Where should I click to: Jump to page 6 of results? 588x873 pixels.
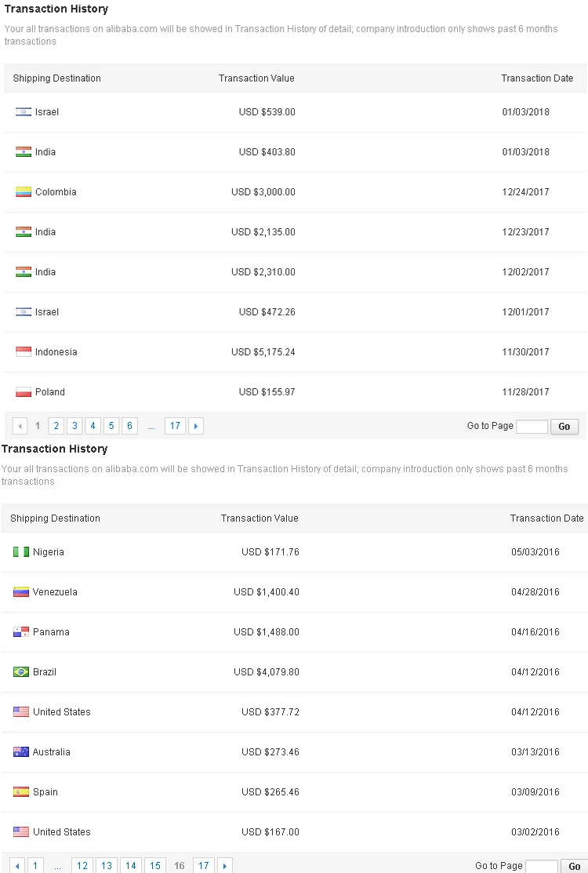129,426
